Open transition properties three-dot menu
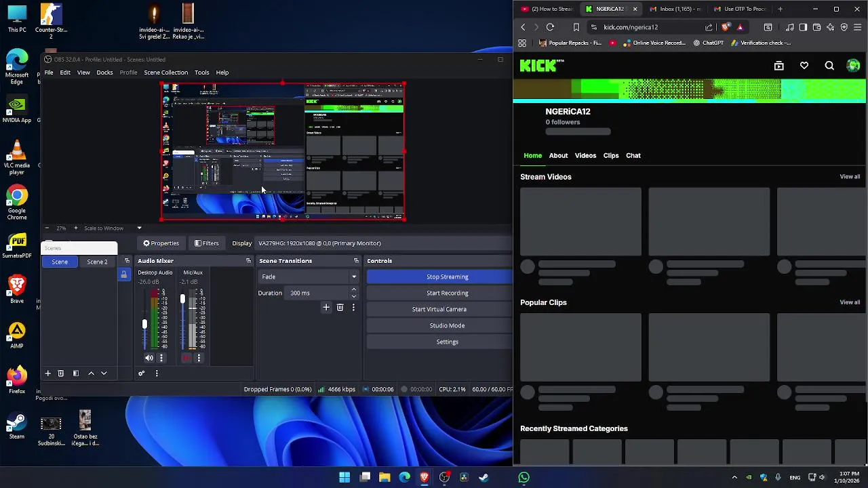This screenshot has height=488, width=868. pyautogui.click(x=353, y=308)
